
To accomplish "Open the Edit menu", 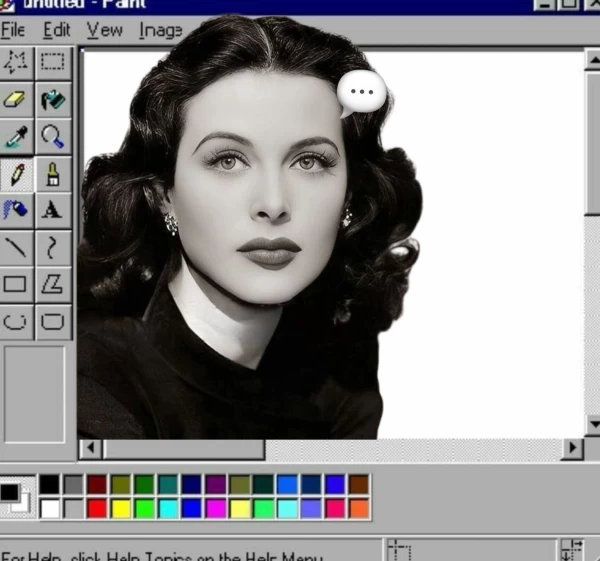I will pyautogui.click(x=56, y=30).
